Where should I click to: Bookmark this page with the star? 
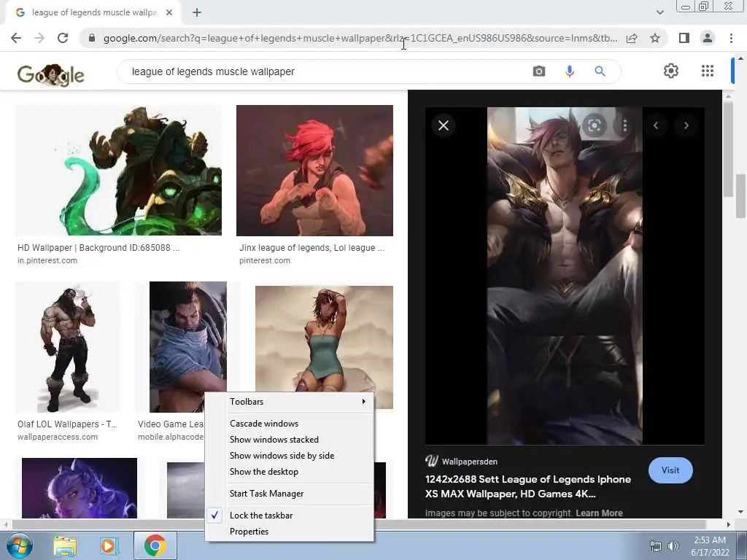pos(655,38)
